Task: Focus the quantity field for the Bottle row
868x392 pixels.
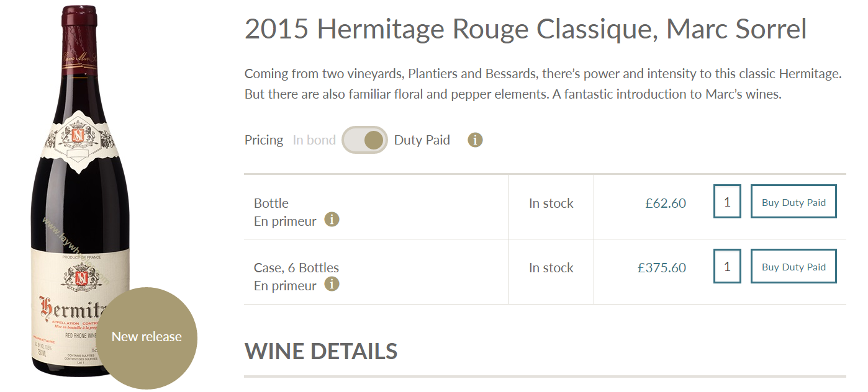Action: tap(727, 202)
